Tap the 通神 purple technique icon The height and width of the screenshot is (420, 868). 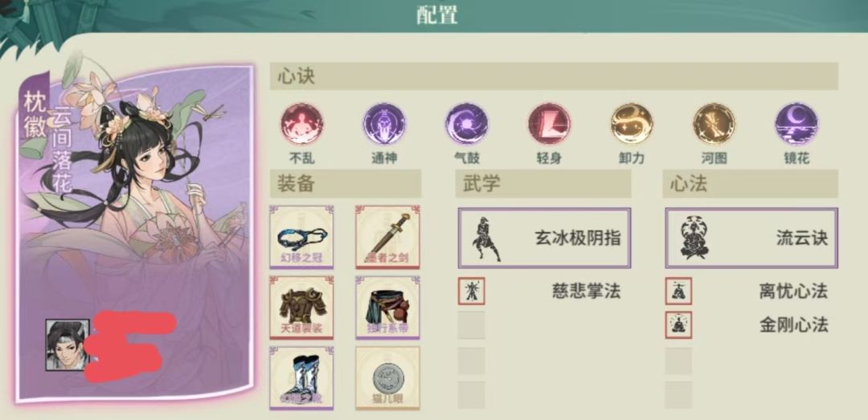pyautogui.click(x=384, y=124)
